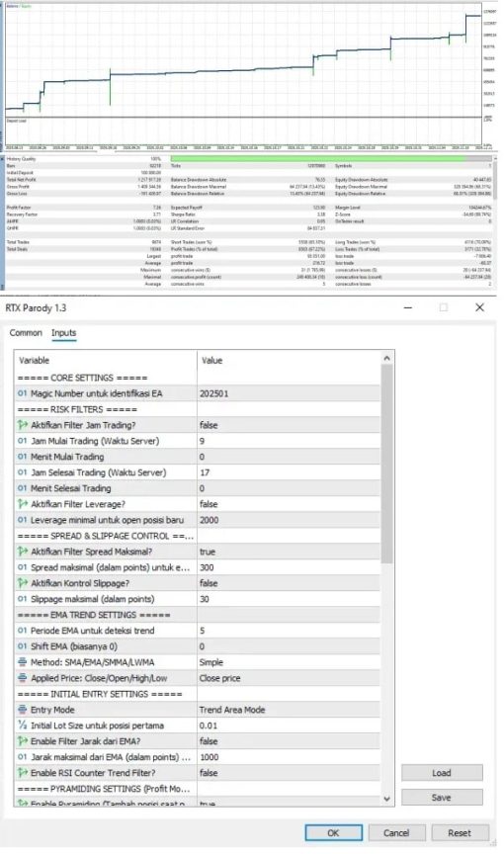The image size is (504, 854).
Task: Click the OK button
Action: (x=333, y=833)
